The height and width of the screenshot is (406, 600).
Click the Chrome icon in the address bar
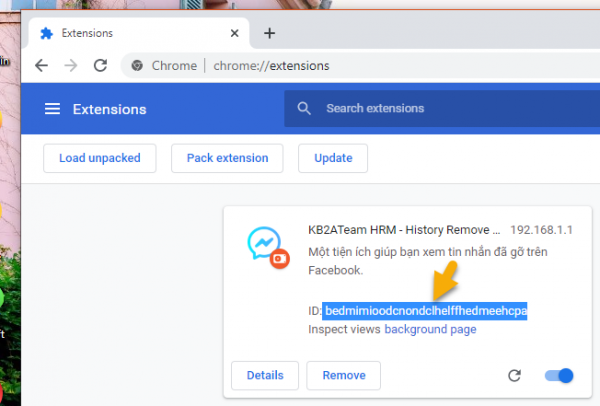[137, 66]
